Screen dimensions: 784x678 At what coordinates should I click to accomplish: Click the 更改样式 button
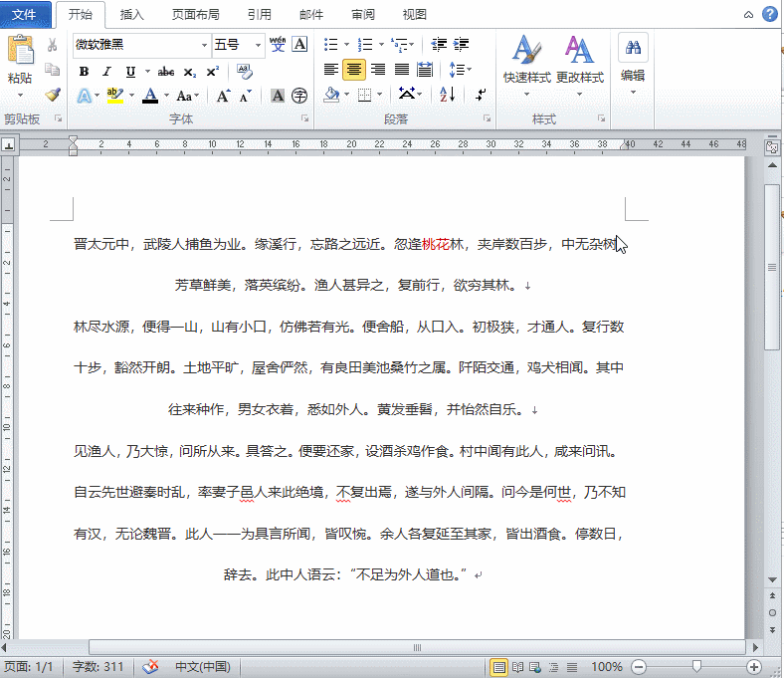pyautogui.click(x=579, y=60)
